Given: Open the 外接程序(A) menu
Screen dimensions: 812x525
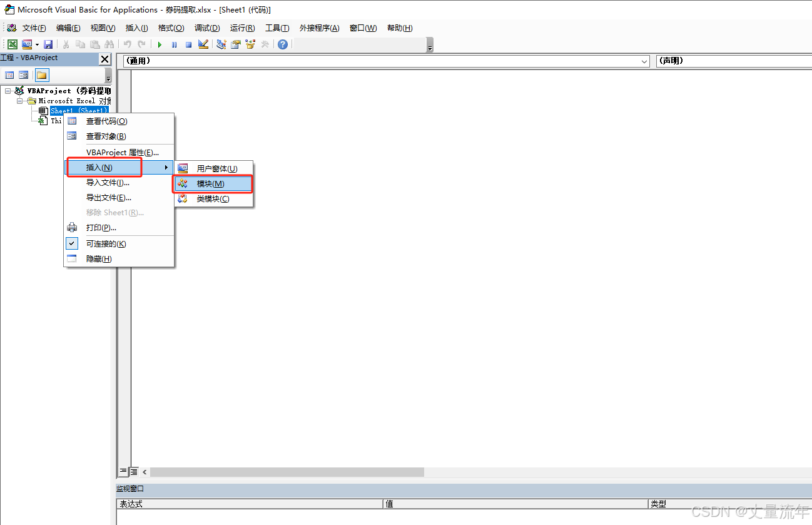Looking at the screenshot, I should (319, 28).
